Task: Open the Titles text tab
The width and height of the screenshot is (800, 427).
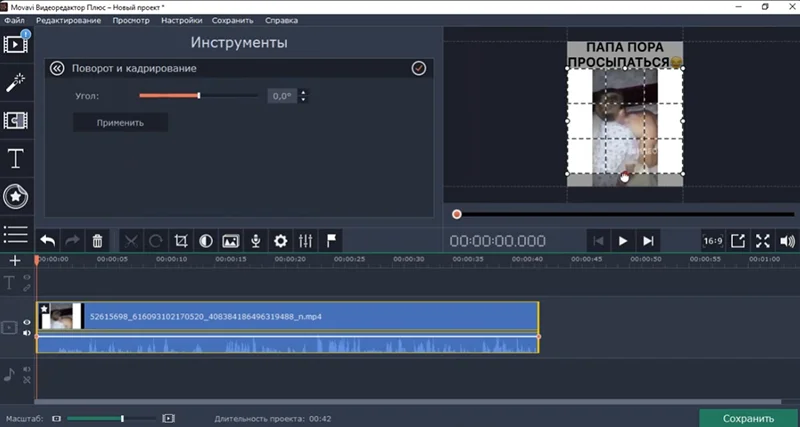Action: point(16,159)
